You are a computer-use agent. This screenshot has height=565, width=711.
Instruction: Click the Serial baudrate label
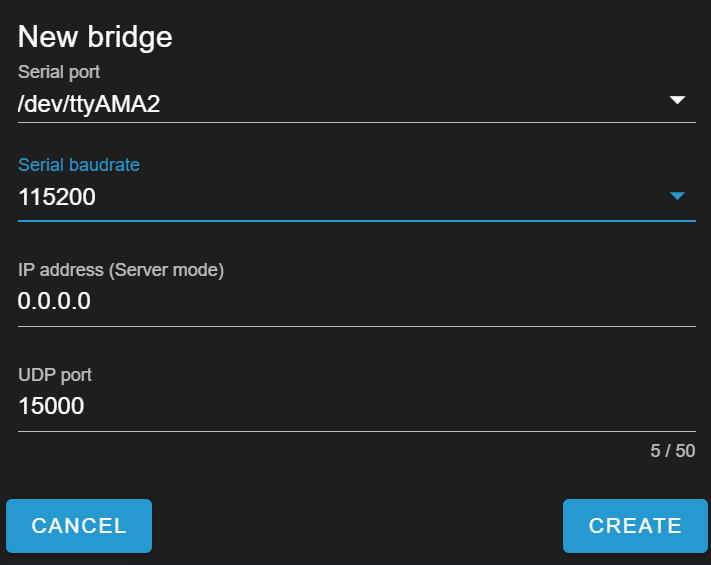click(79, 165)
